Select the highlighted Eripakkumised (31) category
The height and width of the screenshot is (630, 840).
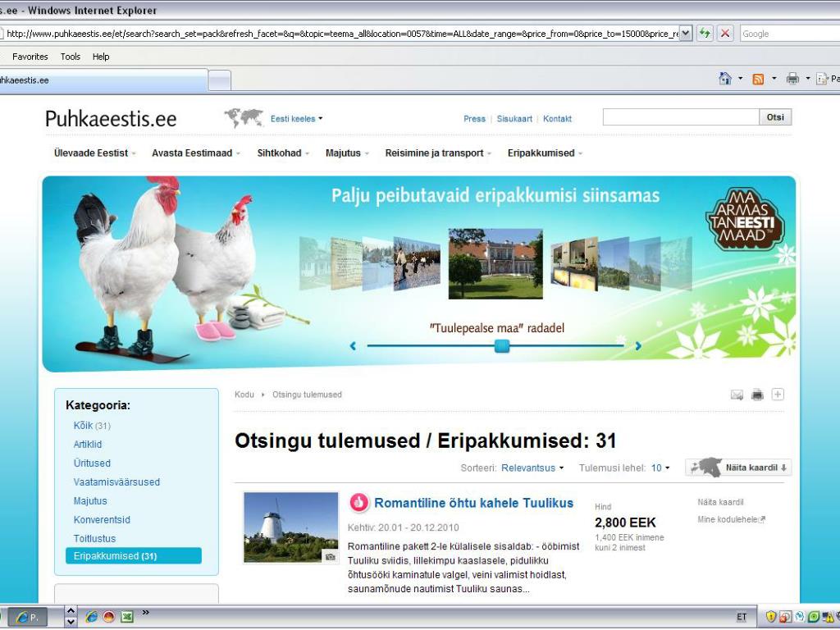[134, 555]
